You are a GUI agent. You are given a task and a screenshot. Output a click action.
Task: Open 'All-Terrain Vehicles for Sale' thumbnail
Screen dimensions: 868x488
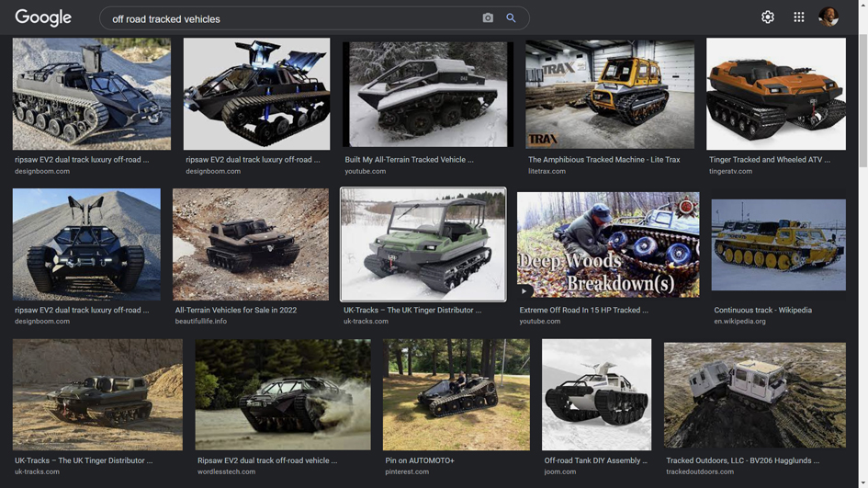250,244
